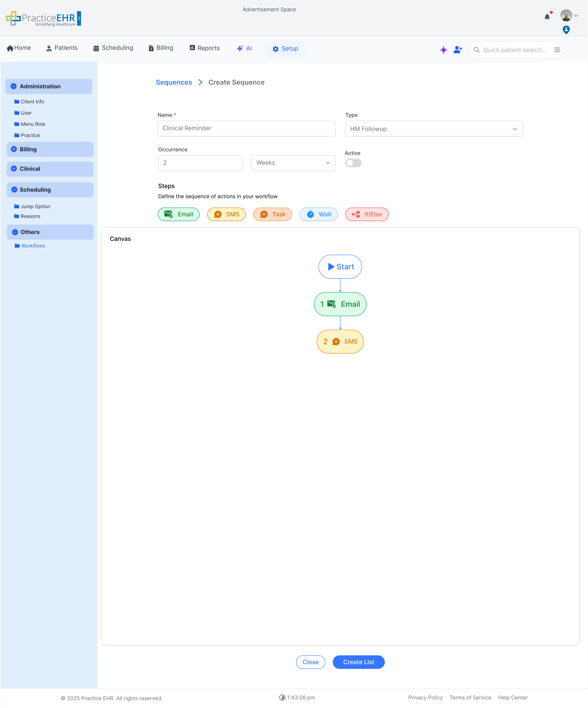Screen dimensions: 588x708
Task: Select the SMS node on canvas
Action: [x=340, y=341]
